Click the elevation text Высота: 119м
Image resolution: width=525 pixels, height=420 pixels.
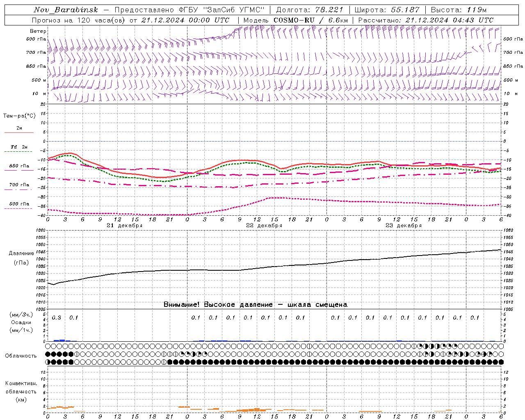click(459, 10)
